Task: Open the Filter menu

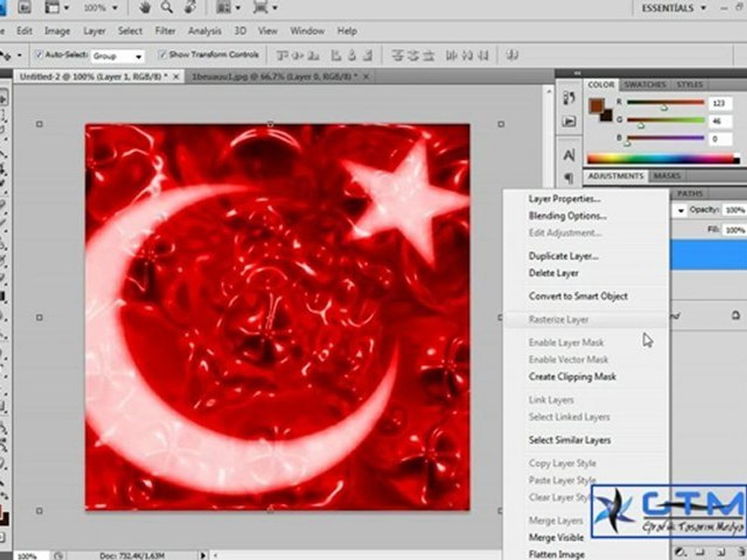Action: tap(165, 31)
